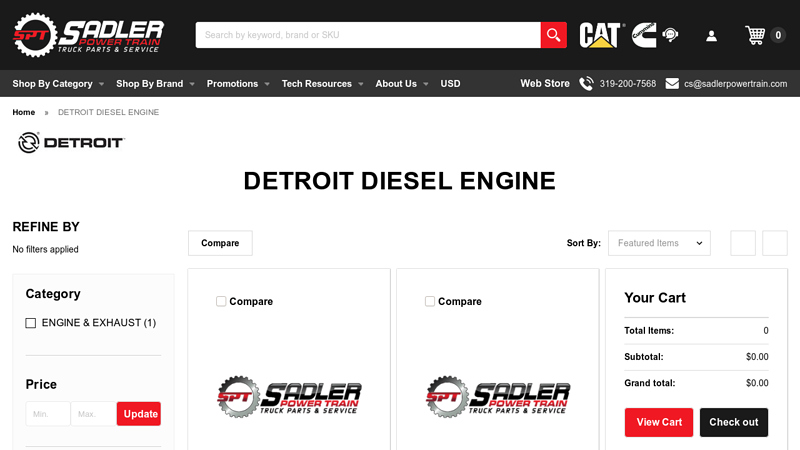Image resolution: width=800 pixels, height=450 pixels.
Task: Click the DETROIT DIESEL ENGINE breadcrumb
Action: coord(108,112)
